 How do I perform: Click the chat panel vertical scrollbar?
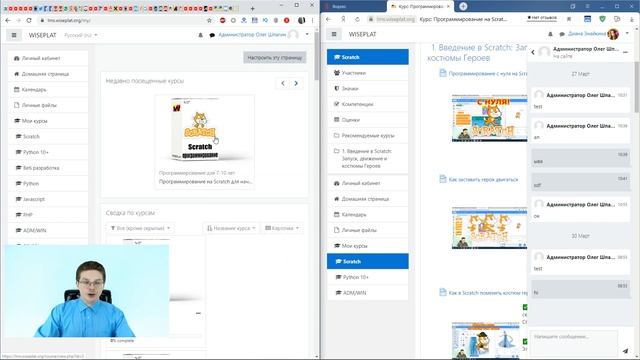pos(637,88)
